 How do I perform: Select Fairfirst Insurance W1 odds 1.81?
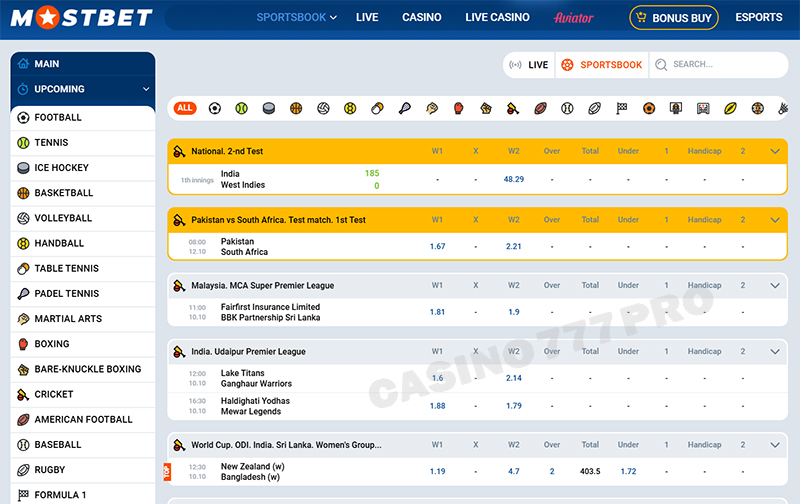point(437,312)
